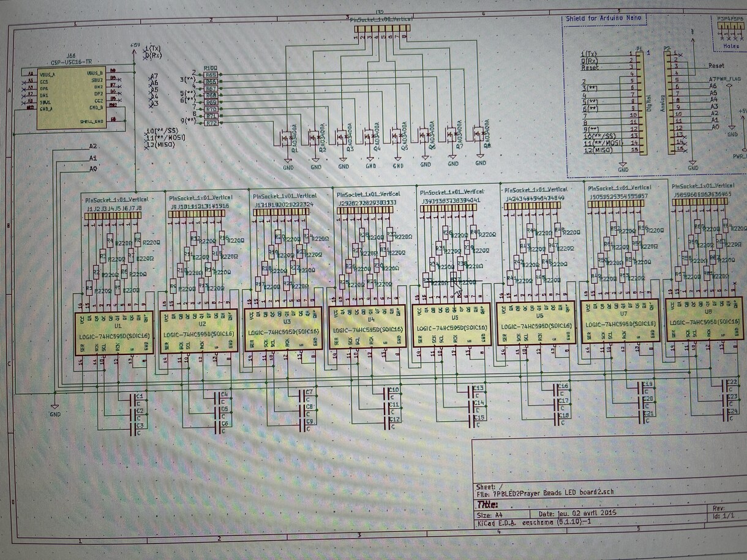Click the 'Reset' net label right of P2
The width and height of the screenshot is (747, 560).
(x=717, y=65)
